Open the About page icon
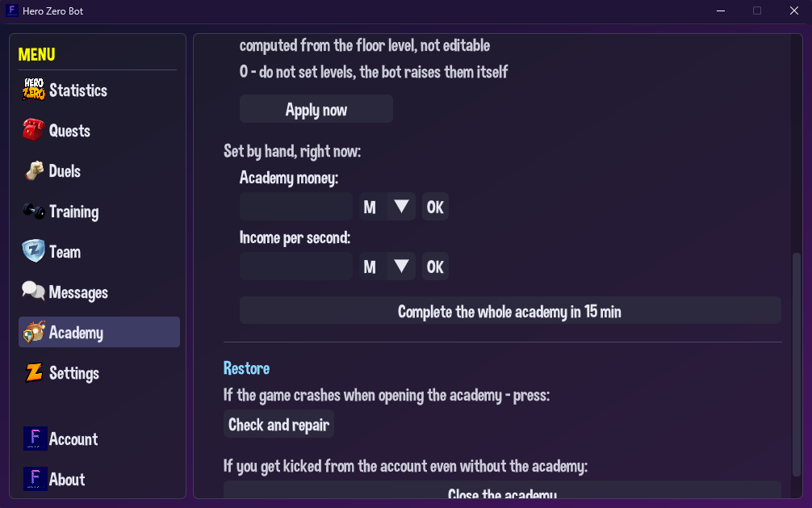 click(x=36, y=479)
